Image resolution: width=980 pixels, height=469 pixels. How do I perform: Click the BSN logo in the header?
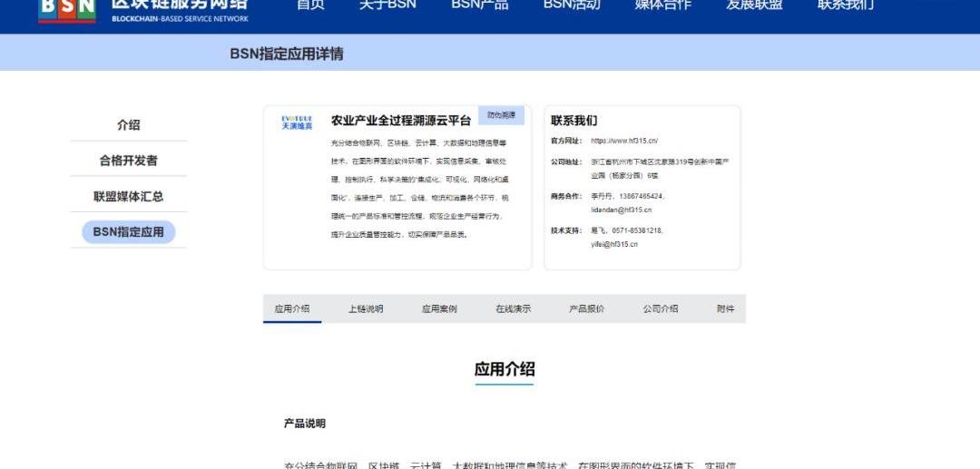[67, 9]
